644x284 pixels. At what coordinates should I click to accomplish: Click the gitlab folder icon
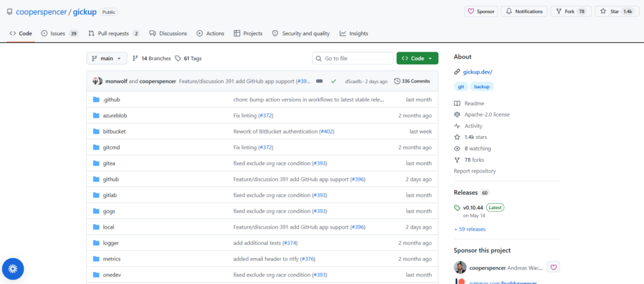point(96,195)
